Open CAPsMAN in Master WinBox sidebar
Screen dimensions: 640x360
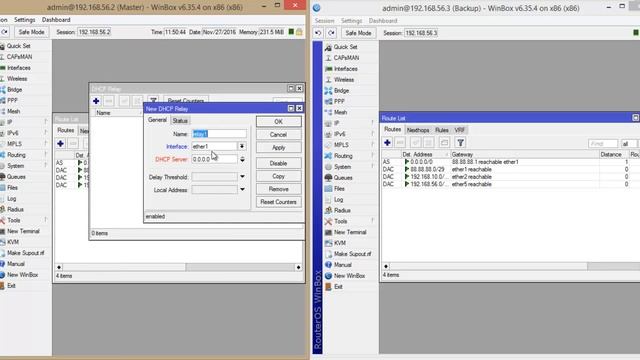point(19,57)
